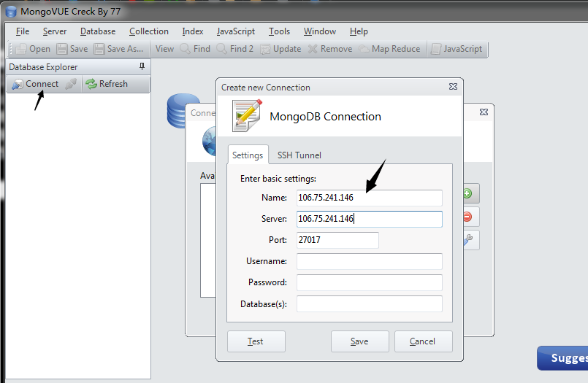The height and width of the screenshot is (383, 588).
Task: Click the MongoDB Connection pencil icon
Action: [246, 116]
